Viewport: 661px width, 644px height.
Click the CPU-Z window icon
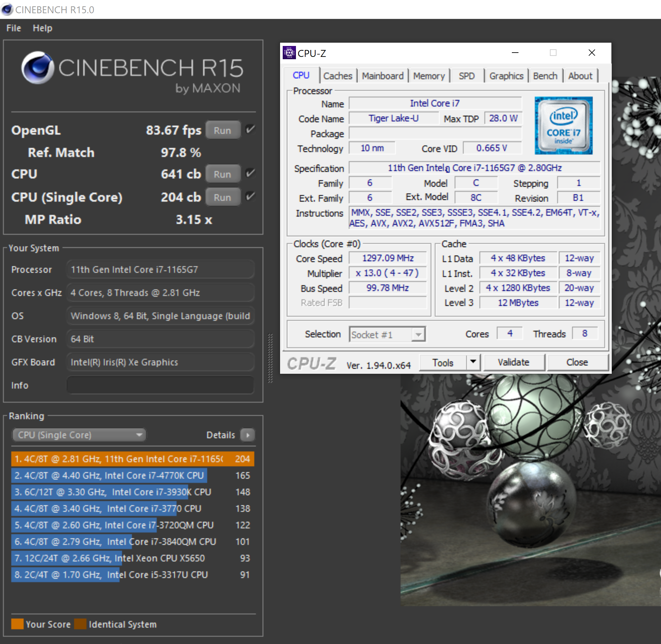point(289,53)
